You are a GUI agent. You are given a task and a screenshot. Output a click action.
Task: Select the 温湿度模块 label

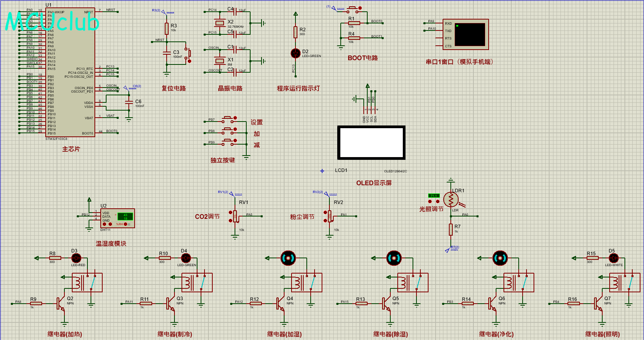coord(111,243)
